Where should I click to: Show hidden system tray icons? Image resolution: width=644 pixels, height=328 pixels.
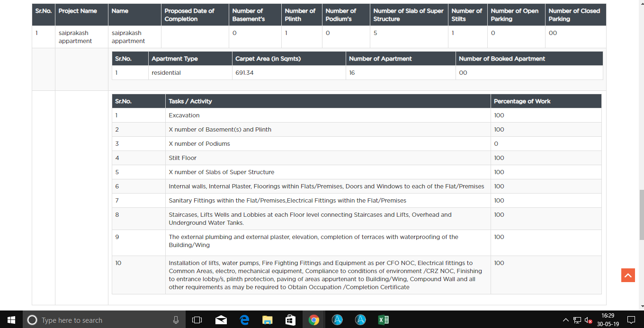(x=566, y=320)
